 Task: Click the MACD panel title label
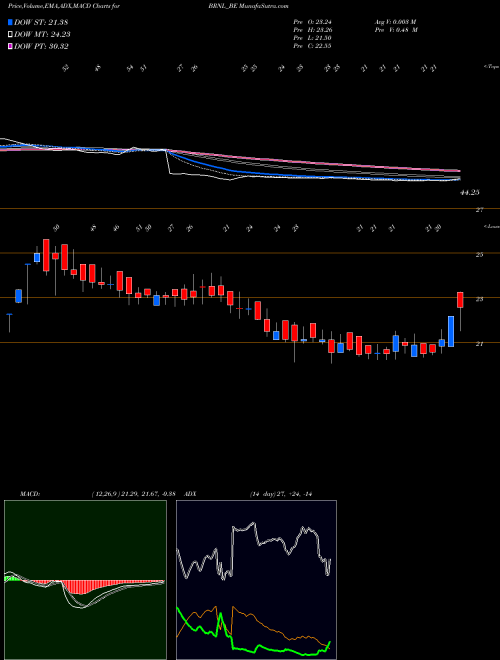pos(30,494)
